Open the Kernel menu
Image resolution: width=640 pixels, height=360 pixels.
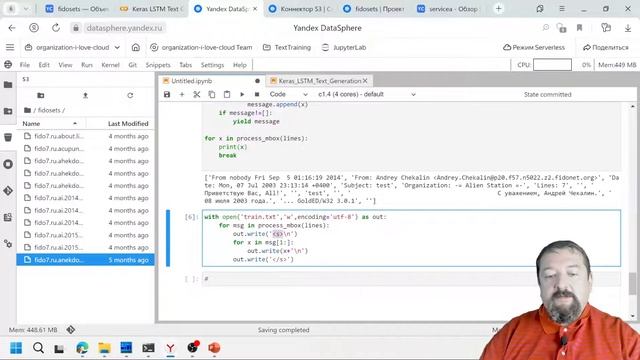coord(111,65)
